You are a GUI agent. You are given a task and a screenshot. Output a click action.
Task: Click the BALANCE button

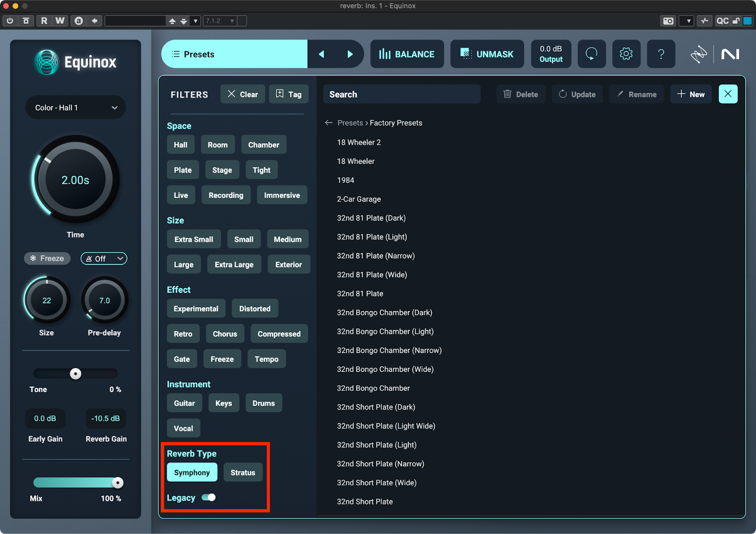(x=407, y=54)
